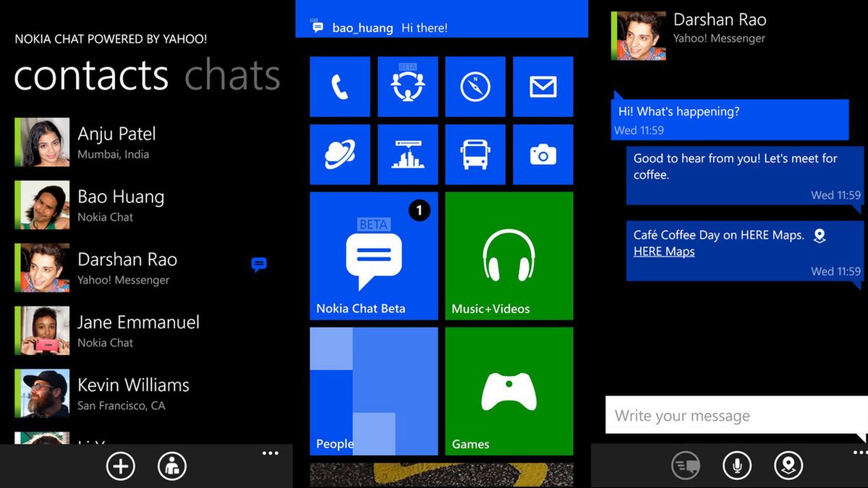The image size is (868, 488).
Task: Open the HERE City Lens tile
Action: point(407,154)
